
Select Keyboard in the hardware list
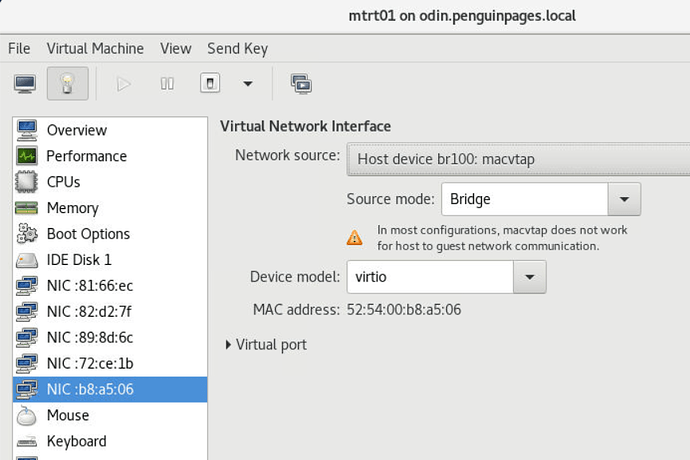click(x=110, y=441)
